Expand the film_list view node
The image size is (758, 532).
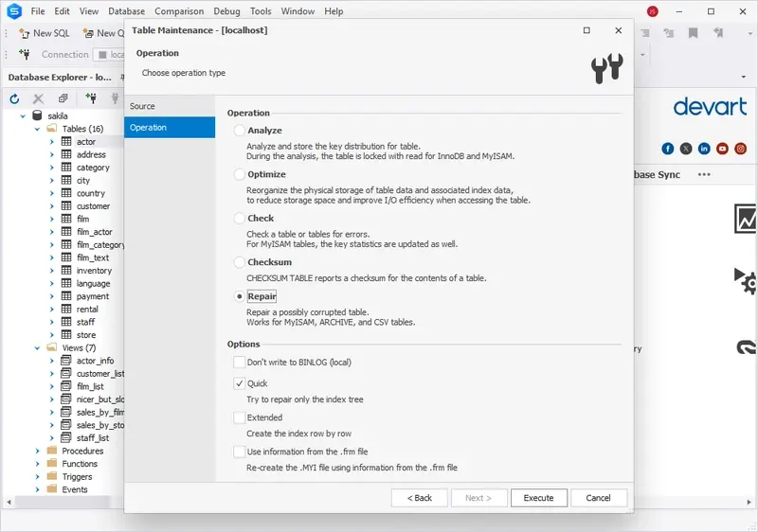[52, 386]
